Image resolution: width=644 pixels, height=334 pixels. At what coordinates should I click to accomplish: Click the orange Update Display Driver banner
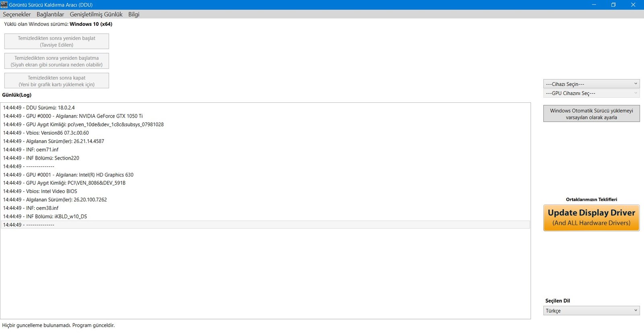pos(591,218)
